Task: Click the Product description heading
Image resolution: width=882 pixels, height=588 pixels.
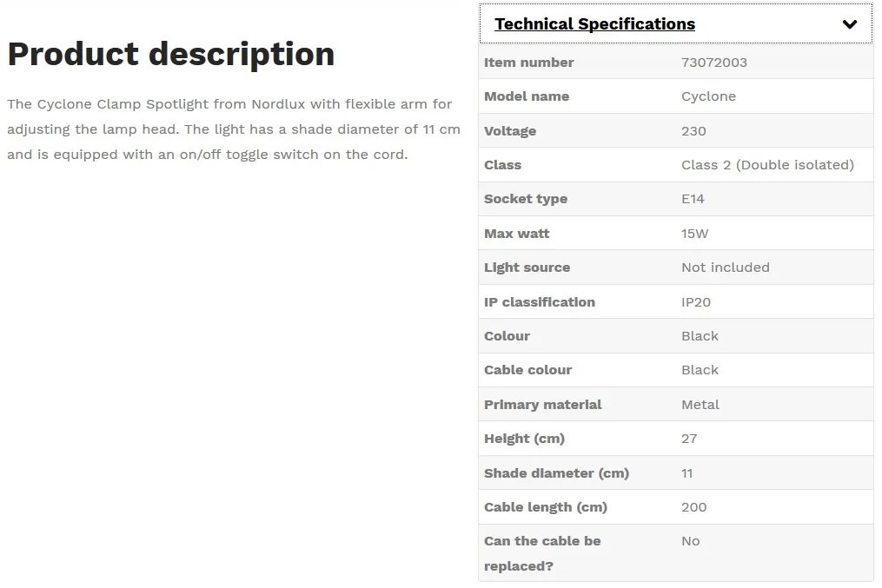Action: coord(171,55)
